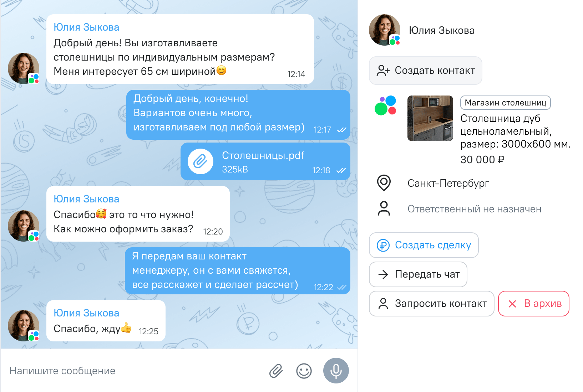Click the Avito logo with colored dots
Viewport: 583px width, 392px height.
385,105
